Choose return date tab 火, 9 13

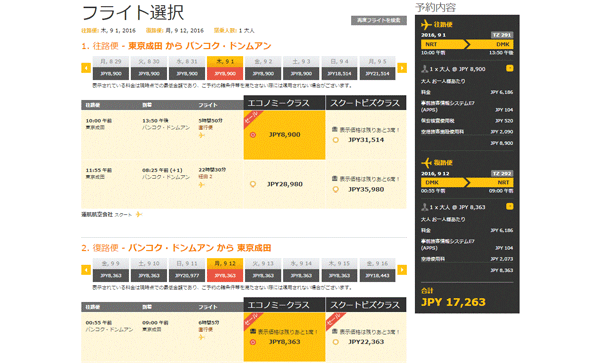tap(263, 270)
